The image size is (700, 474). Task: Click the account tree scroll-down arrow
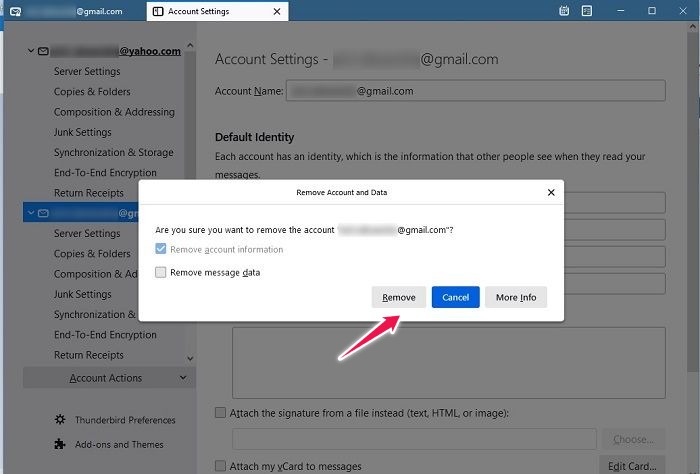pyautogui.click(x=190, y=358)
